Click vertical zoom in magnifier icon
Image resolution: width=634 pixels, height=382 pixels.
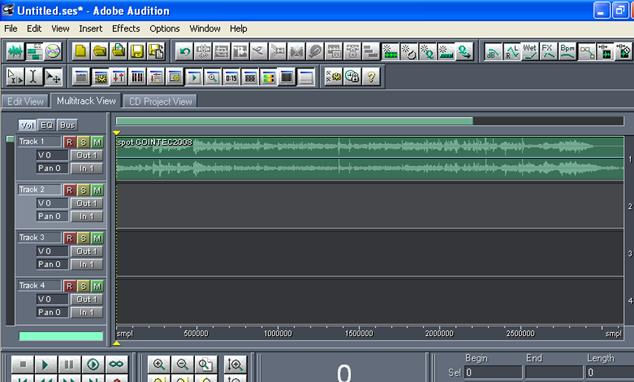[x=235, y=365]
